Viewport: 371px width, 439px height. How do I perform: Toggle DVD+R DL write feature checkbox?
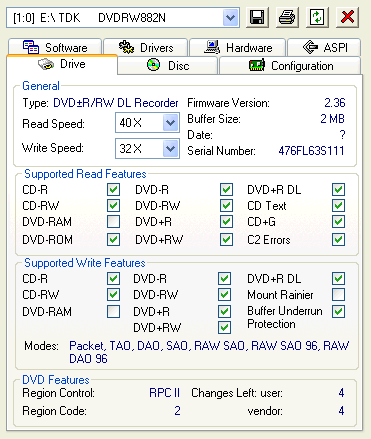[x=338, y=279]
